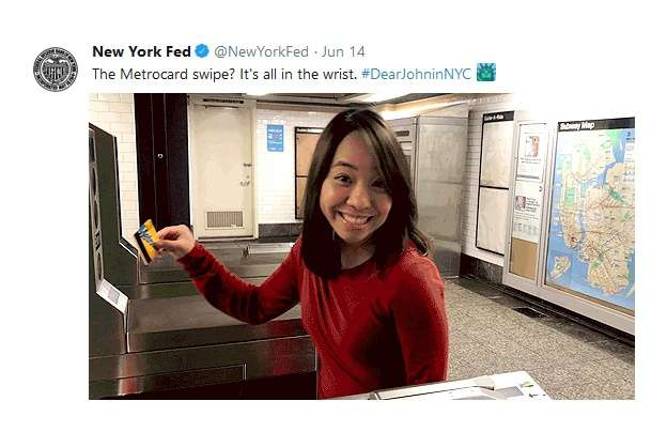The height and width of the screenshot is (432, 667).
Task: Click the colorful subway map poster
Action: [591, 213]
